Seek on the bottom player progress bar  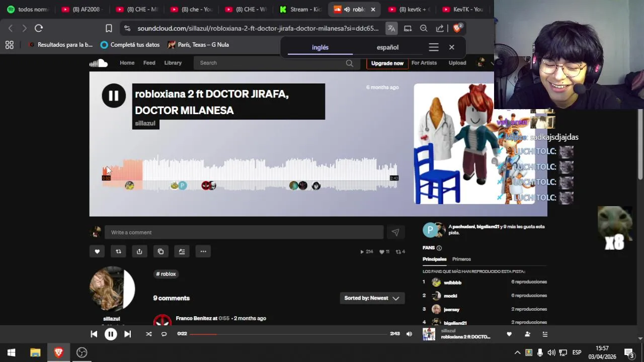(x=288, y=334)
